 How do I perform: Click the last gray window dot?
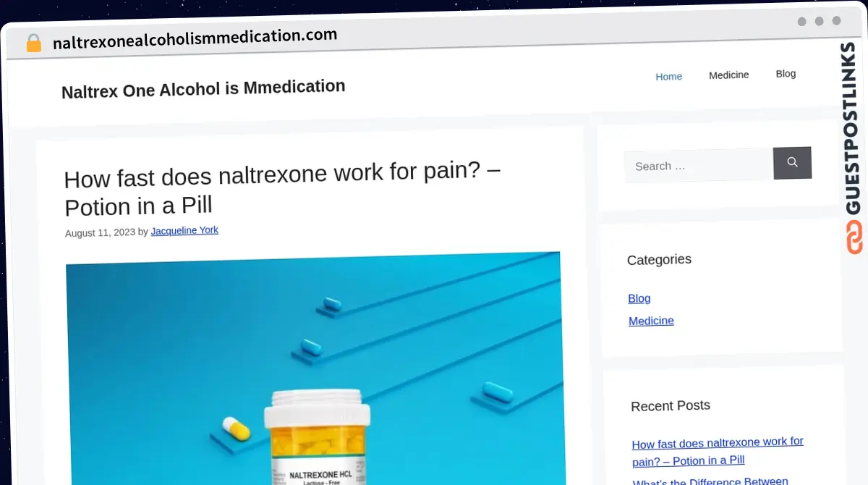[836, 21]
